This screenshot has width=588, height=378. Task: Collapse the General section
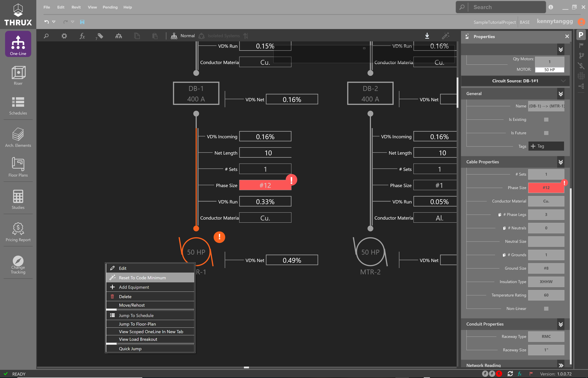coord(561,94)
